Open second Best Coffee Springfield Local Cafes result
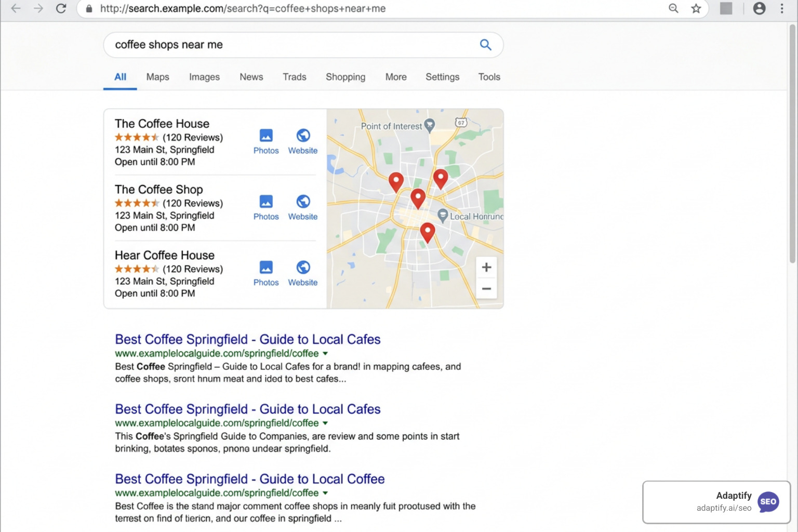 (x=248, y=409)
